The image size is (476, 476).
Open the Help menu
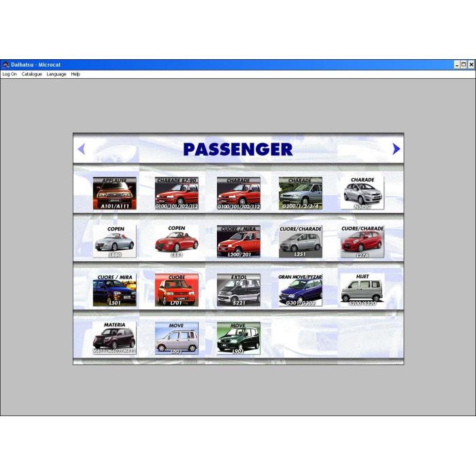tap(75, 74)
